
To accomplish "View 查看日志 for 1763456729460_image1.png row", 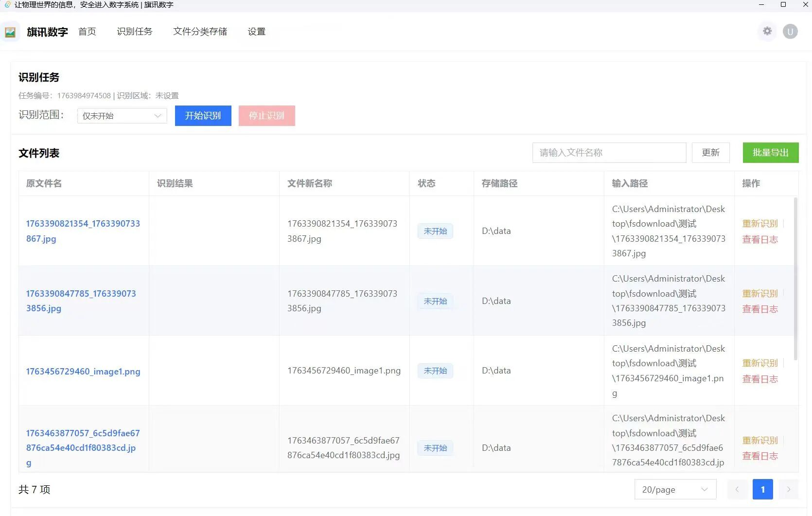I will [x=759, y=379].
